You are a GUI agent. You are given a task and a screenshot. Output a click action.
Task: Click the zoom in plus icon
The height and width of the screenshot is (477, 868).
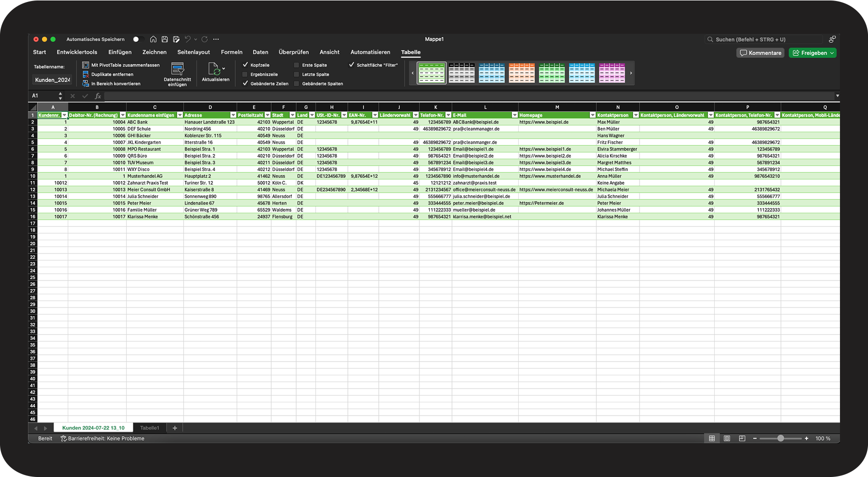point(806,438)
